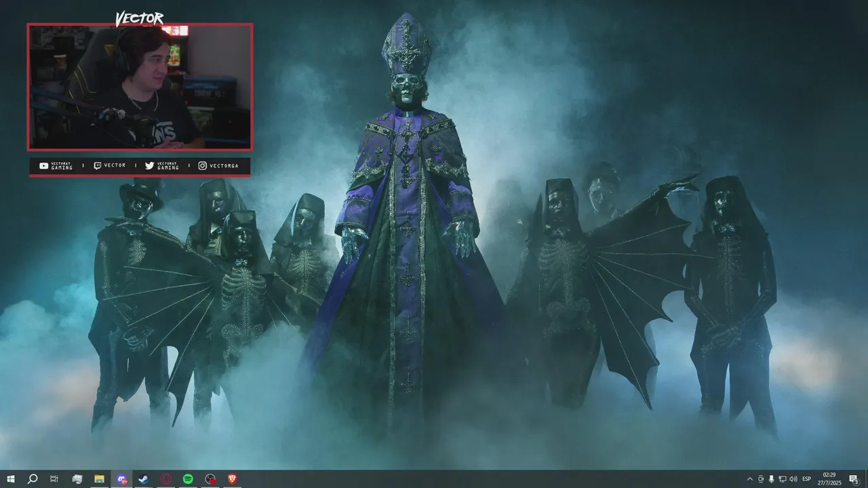The image size is (868, 488).
Task: Open clock showing 02:29 27/7/2025
Action: [829, 479]
